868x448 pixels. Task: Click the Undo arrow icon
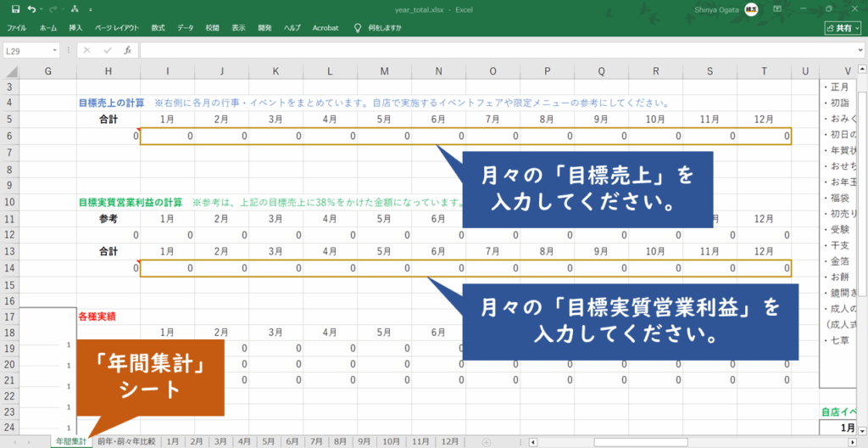tap(31, 8)
